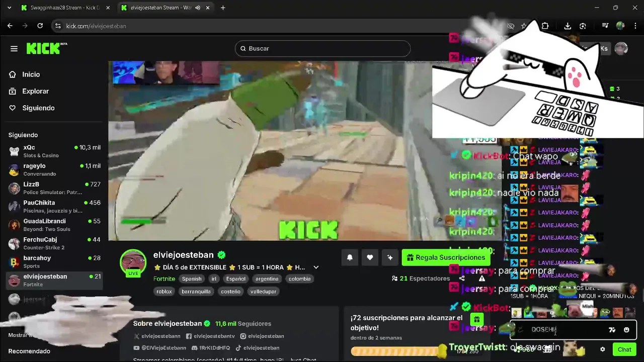This screenshot has height=362, width=644.
Task: Reload the page in browser
Action: [40, 26]
